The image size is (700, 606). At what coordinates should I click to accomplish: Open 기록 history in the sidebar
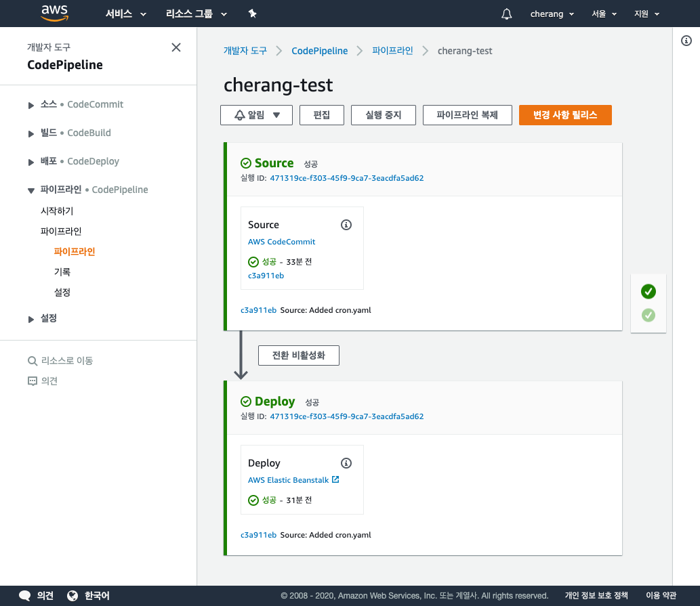(x=62, y=272)
